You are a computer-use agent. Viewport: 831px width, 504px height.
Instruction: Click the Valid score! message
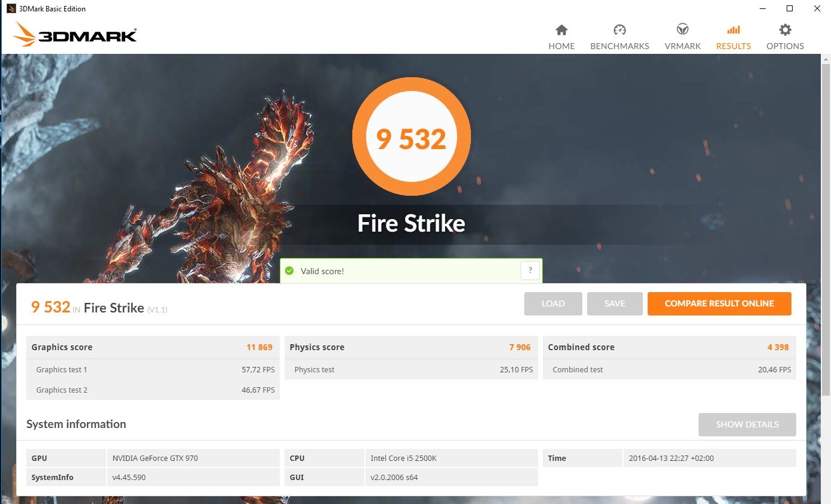click(322, 271)
